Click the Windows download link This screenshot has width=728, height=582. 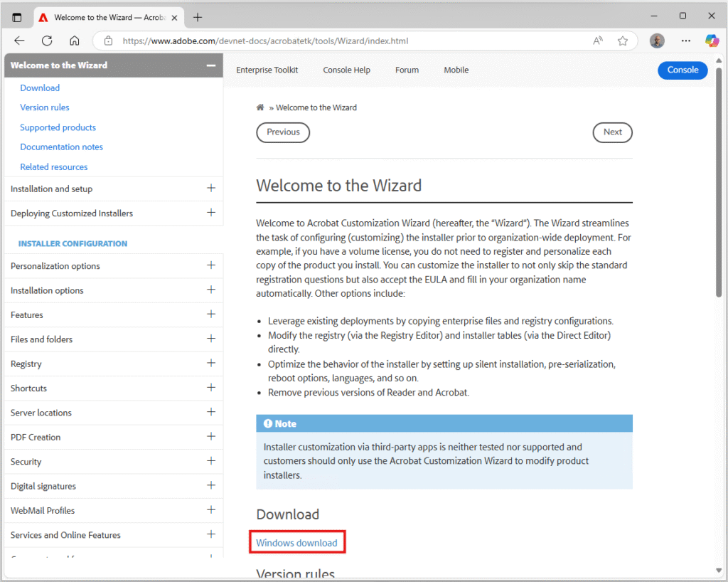tap(296, 543)
